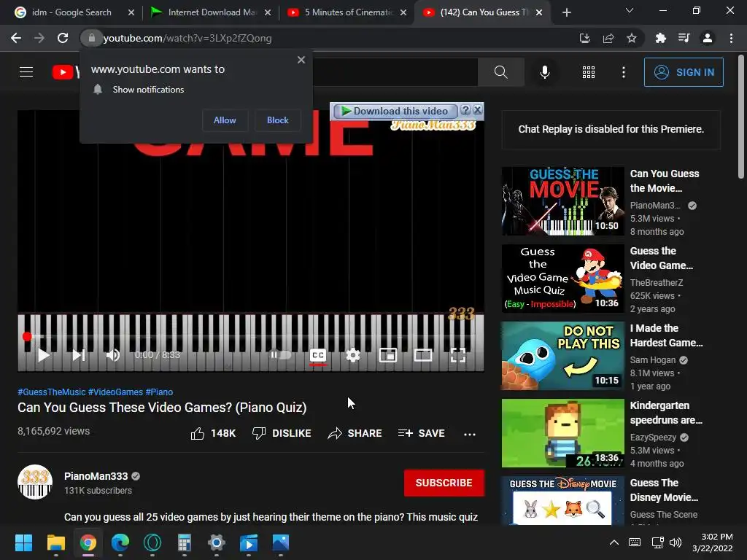
Task: Open Chrome three-dot menu
Action: click(731, 38)
